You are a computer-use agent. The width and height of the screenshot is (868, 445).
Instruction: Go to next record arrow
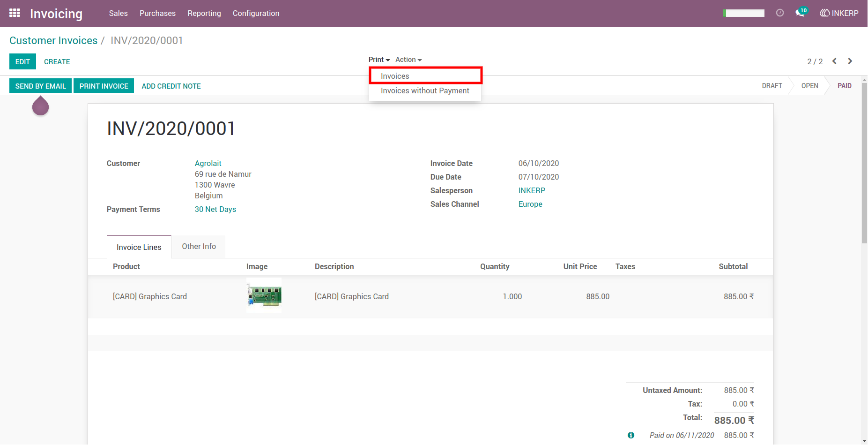tap(850, 61)
